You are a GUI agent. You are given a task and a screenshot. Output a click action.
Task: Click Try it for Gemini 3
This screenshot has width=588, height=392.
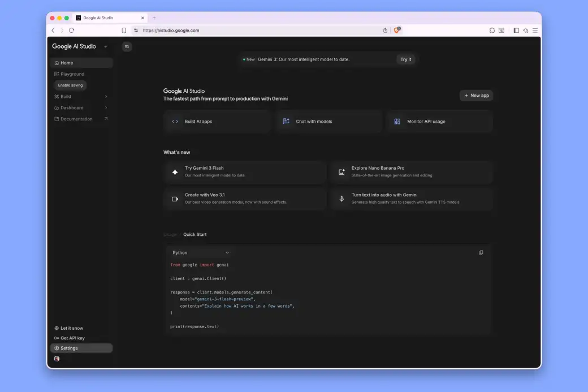[406, 59]
